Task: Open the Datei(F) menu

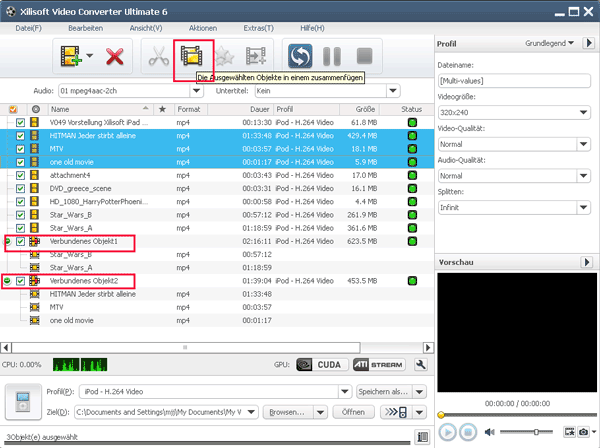Action: pos(28,28)
